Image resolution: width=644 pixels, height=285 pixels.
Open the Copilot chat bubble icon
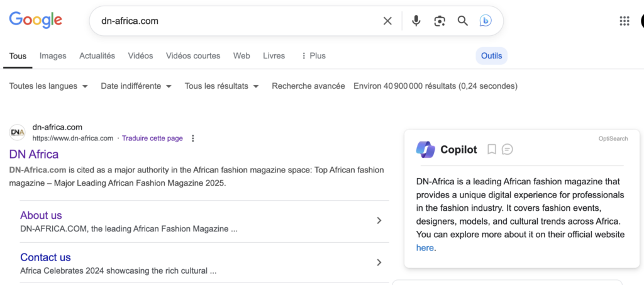click(x=508, y=150)
